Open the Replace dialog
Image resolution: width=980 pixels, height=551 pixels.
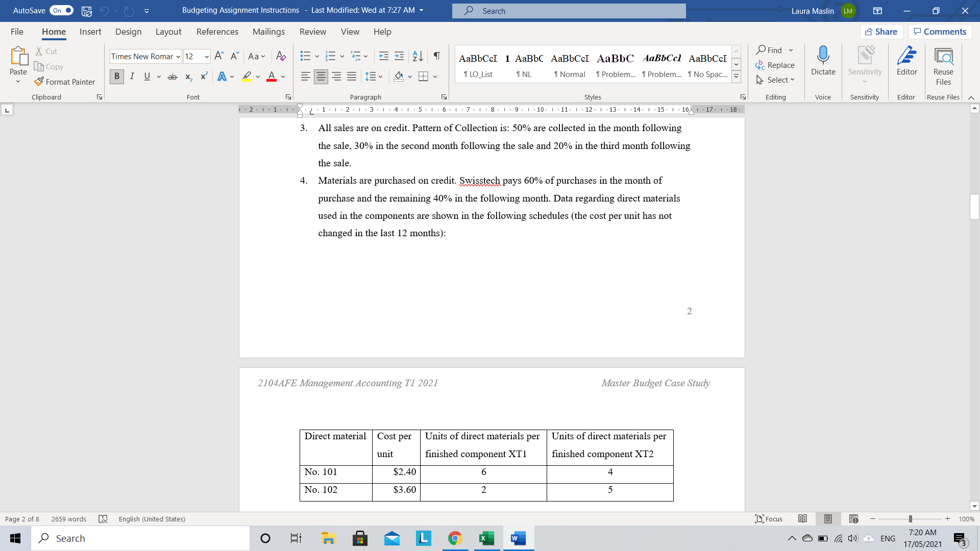775,65
